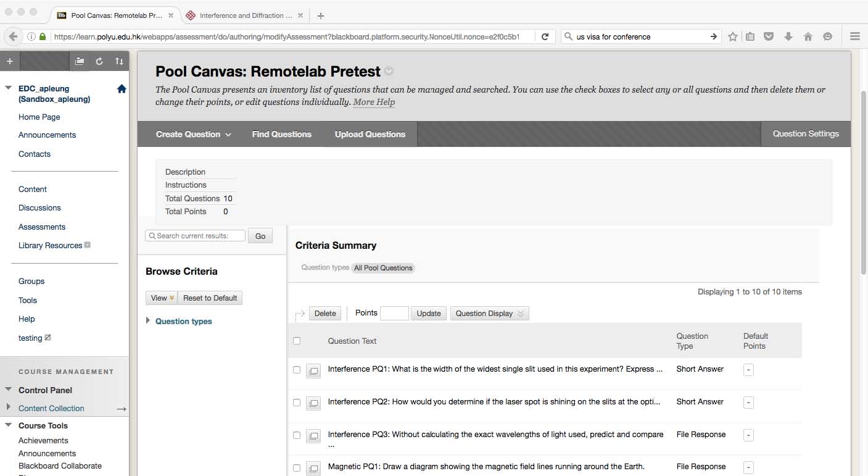
Task: Click overlay icon for Interference PQ3 row
Action: click(x=313, y=436)
